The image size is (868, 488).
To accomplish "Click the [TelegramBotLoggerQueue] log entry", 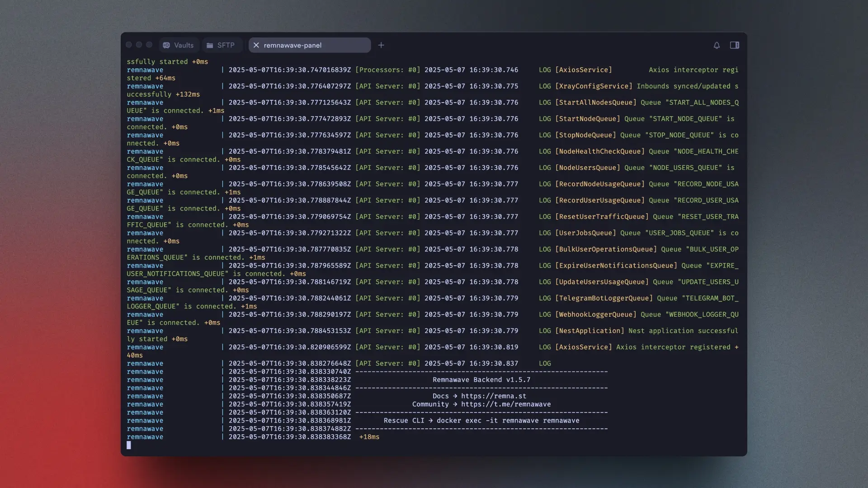I will point(604,298).
